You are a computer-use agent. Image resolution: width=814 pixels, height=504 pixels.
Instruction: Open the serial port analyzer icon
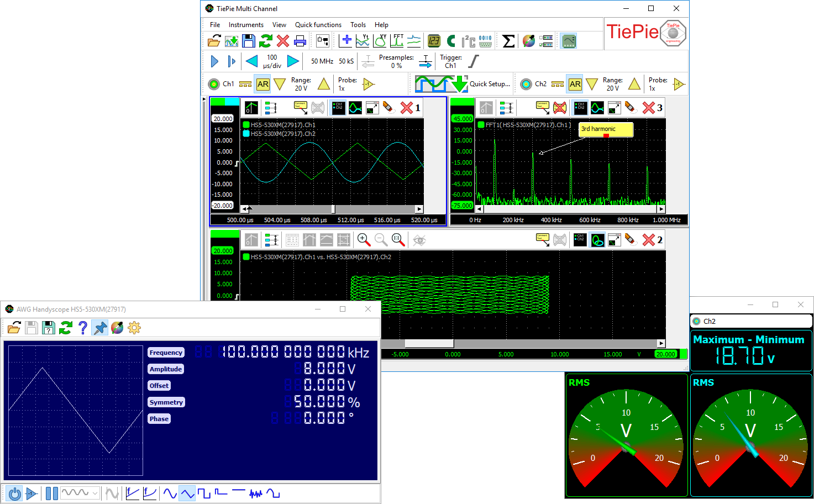click(485, 41)
